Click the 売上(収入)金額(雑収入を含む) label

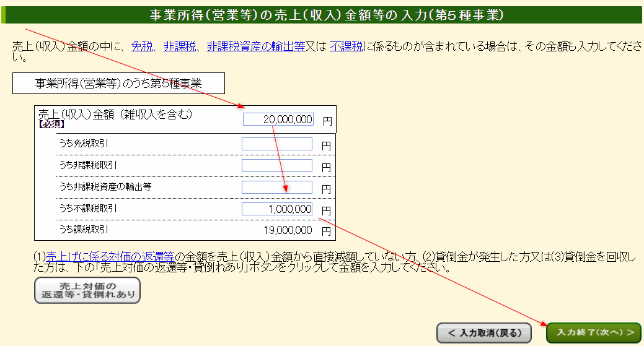[x=115, y=114]
